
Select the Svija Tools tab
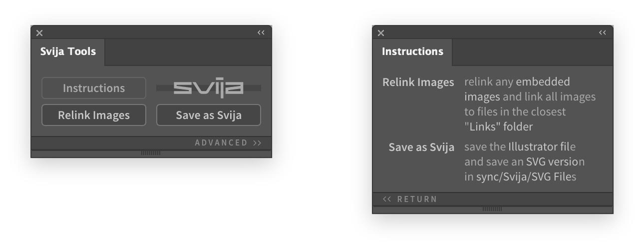coord(68,51)
